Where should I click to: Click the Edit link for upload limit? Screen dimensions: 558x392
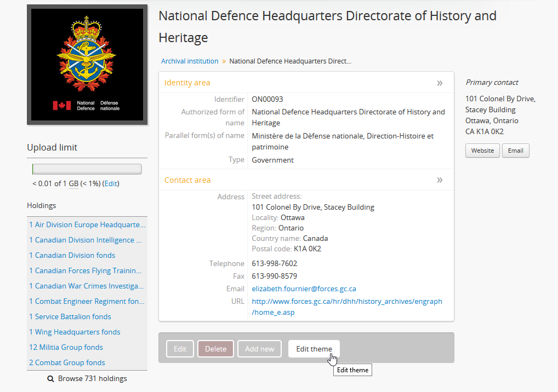click(x=111, y=184)
